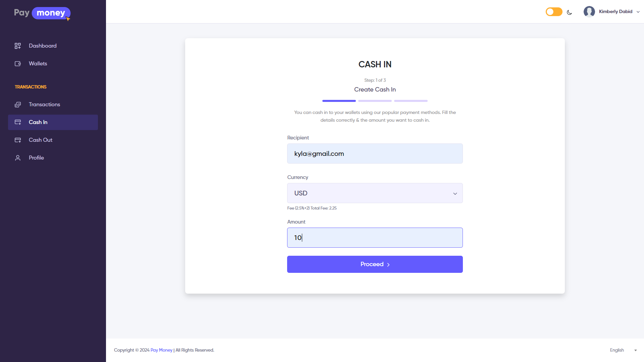The width and height of the screenshot is (644, 362).
Task: Click the Dashboard grid icon
Action: (x=18, y=46)
